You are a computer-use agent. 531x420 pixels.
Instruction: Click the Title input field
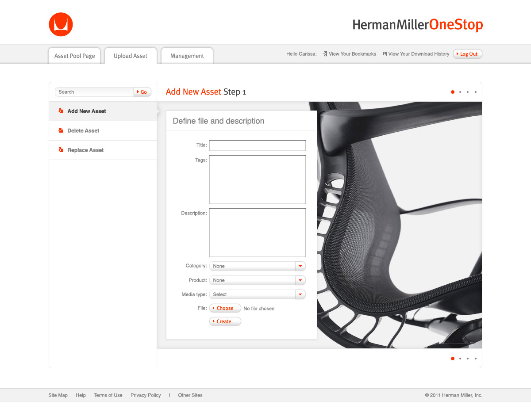click(x=258, y=145)
